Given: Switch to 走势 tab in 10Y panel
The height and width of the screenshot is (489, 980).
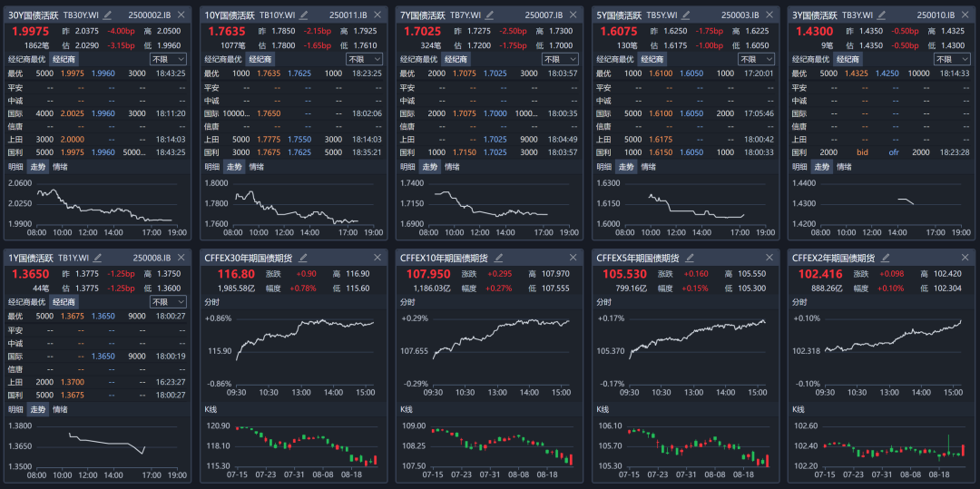Looking at the screenshot, I should point(234,167).
